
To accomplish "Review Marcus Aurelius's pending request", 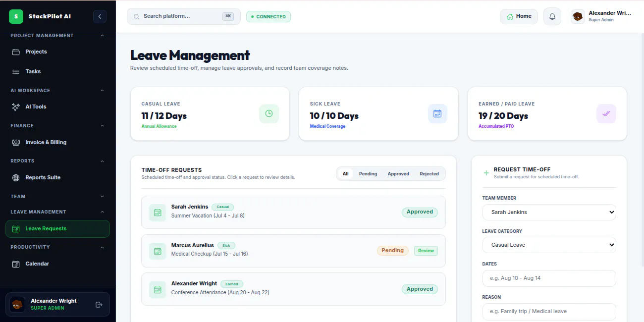I will point(426,251).
